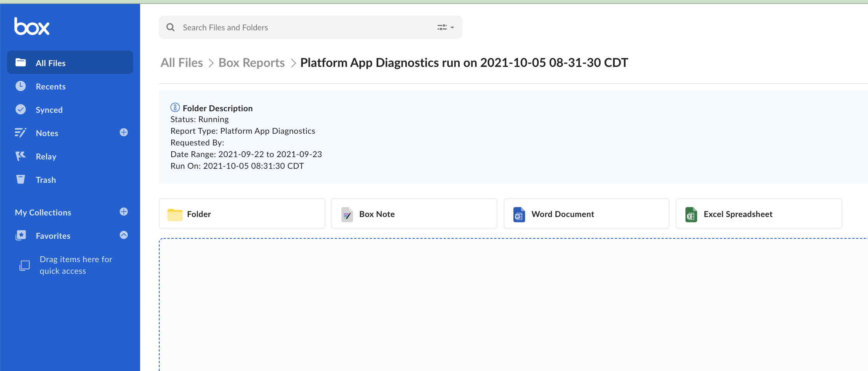Click the Box Note document icon

click(347, 214)
